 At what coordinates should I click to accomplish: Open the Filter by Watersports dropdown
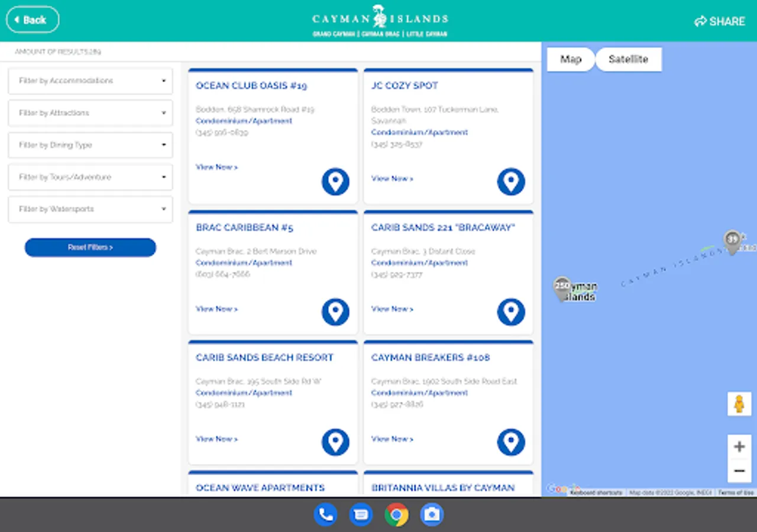(x=90, y=209)
